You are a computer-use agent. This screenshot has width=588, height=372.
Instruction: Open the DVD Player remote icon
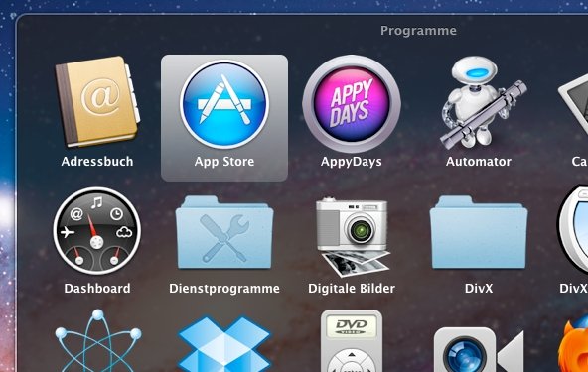352,341
